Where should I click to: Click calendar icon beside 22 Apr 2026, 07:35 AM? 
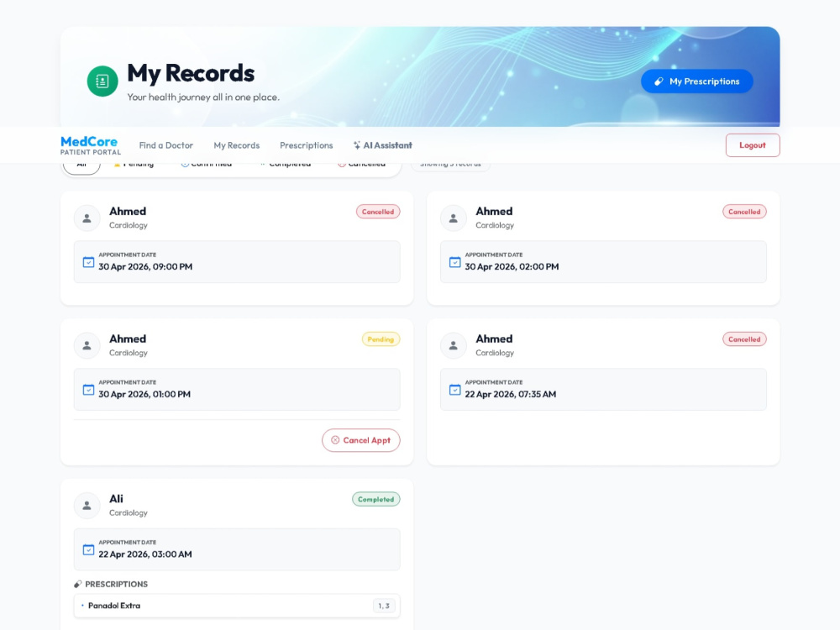[x=454, y=390]
